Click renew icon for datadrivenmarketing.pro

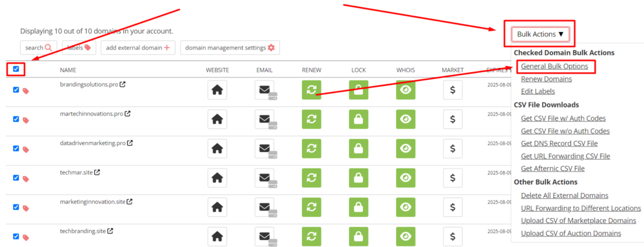coord(311,148)
